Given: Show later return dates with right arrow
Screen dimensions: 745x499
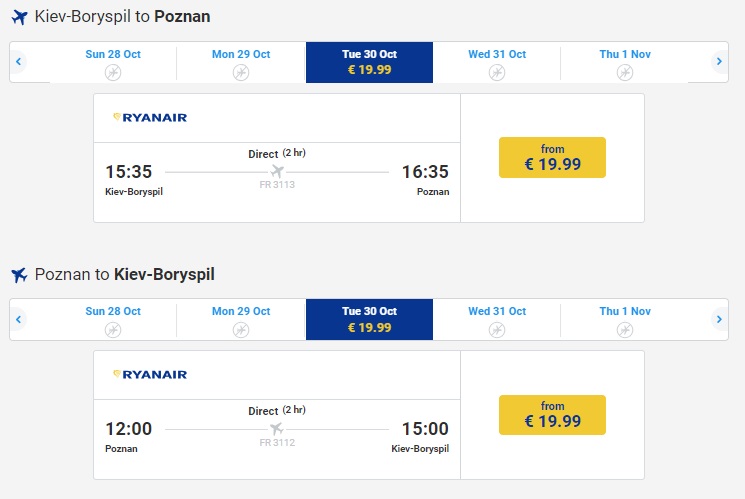Looking at the screenshot, I should point(719,319).
